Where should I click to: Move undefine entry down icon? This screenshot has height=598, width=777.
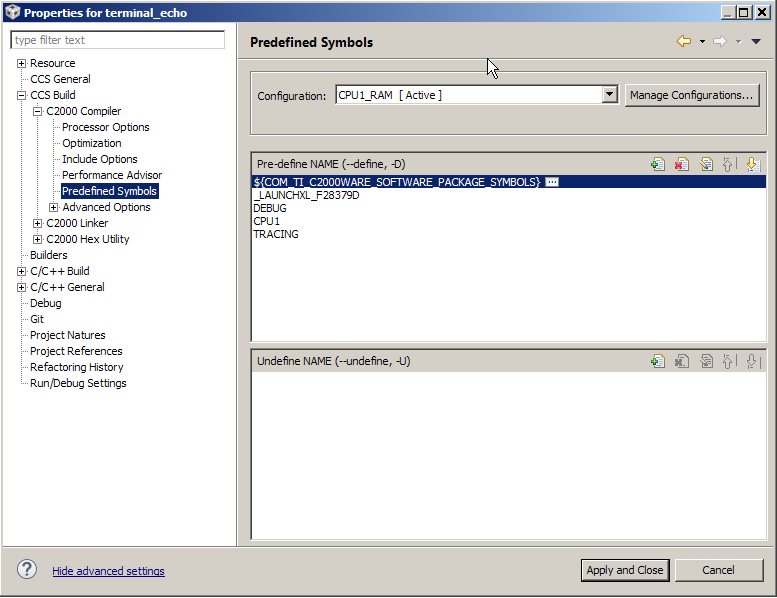tap(752, 361)
